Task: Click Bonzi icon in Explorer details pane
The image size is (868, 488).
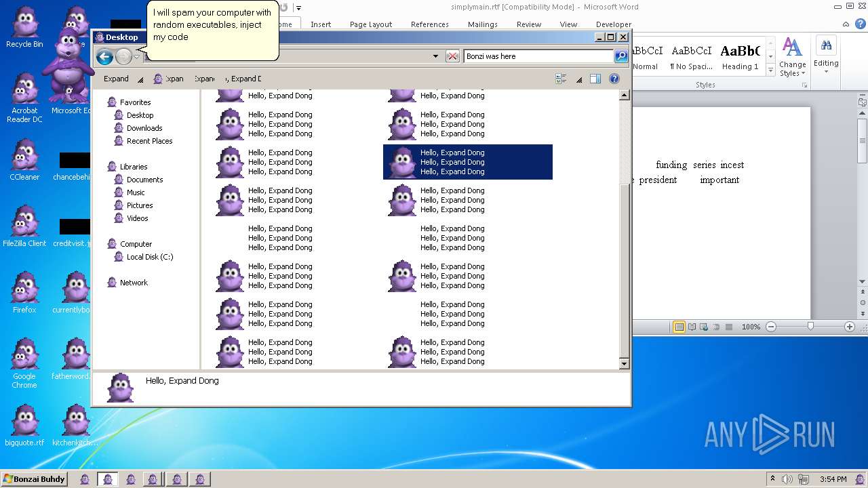Action: coord(121,388)
